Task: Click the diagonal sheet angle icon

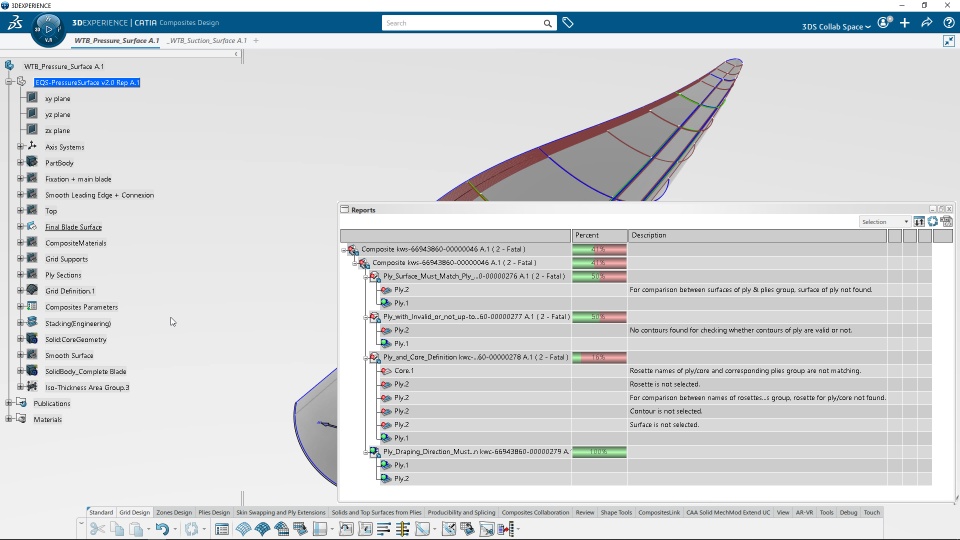Action: pos(422,529)
